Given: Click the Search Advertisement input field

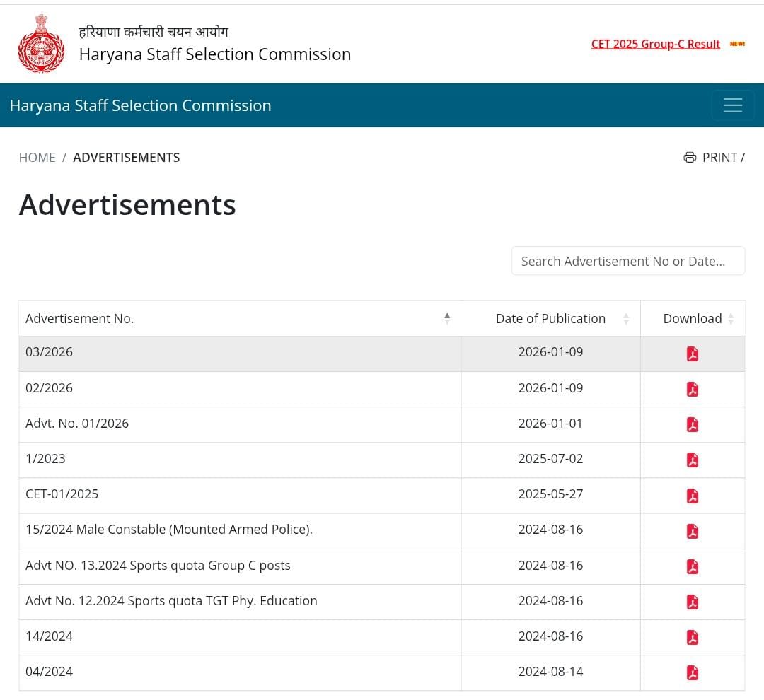Looking at the screenshot, I should tap(627, 261).
